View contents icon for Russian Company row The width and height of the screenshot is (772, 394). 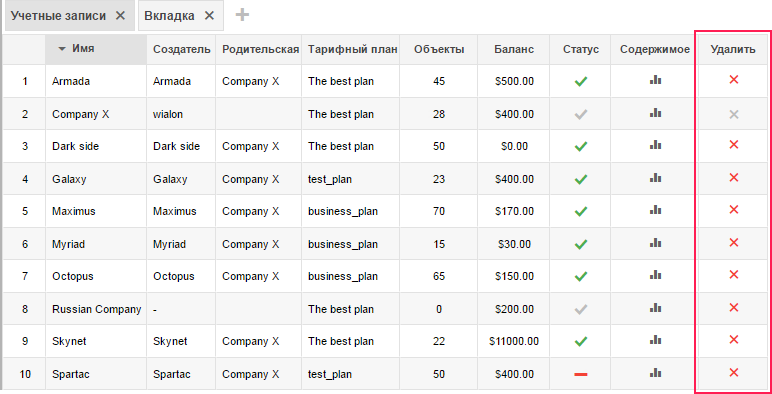655,308
